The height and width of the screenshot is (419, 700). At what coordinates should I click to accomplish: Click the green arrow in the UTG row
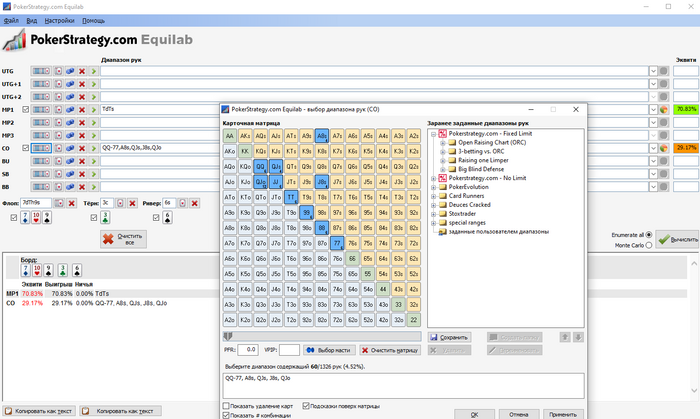93,71
